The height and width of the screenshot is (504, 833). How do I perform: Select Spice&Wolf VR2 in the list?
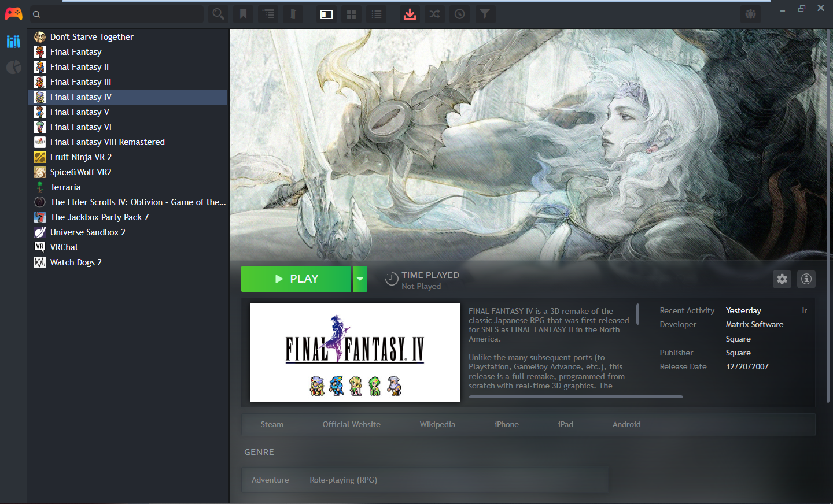click(128, 172)
